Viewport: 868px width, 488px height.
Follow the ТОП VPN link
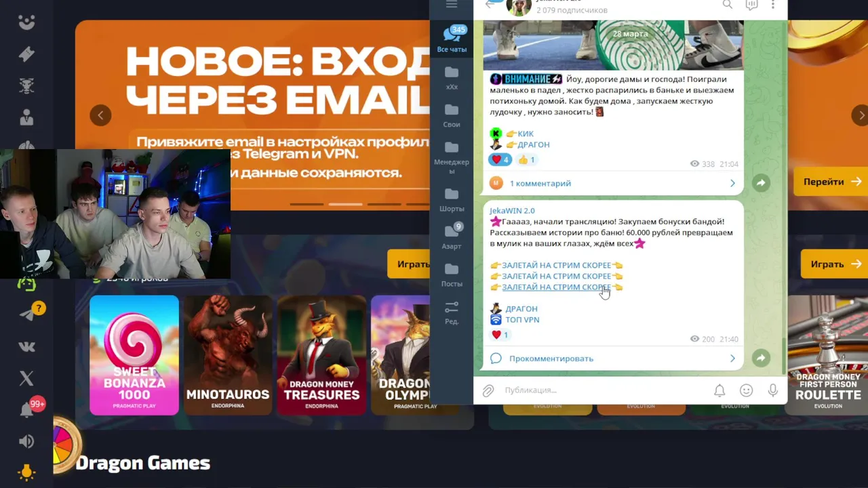click(522, 319)
